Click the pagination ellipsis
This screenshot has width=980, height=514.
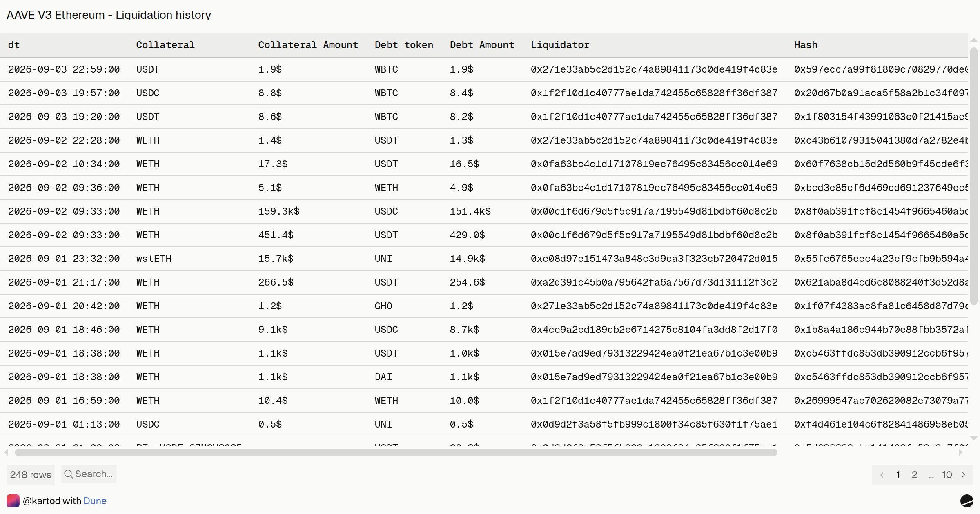point(931,476)
